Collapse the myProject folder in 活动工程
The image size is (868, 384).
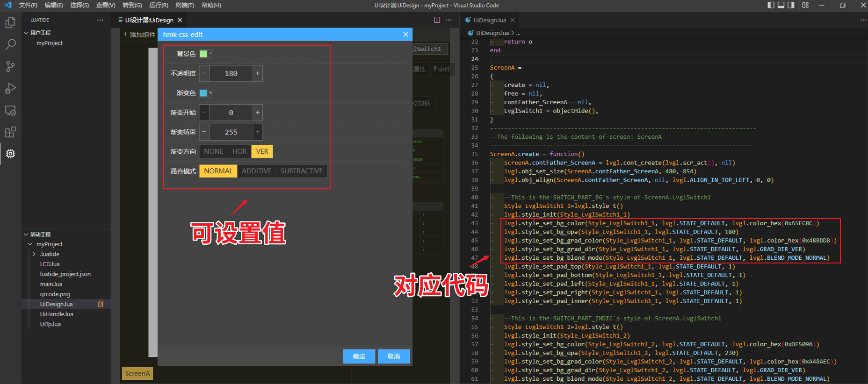click(x=30, y=244)
